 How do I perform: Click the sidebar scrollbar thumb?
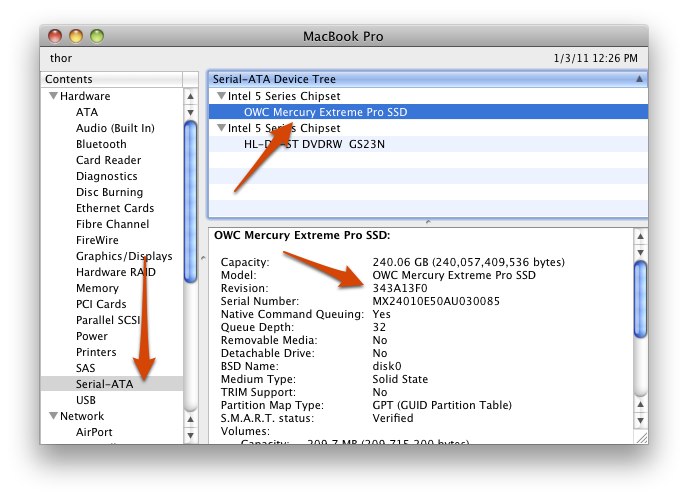pyautogui.click(x=190, y=202)
